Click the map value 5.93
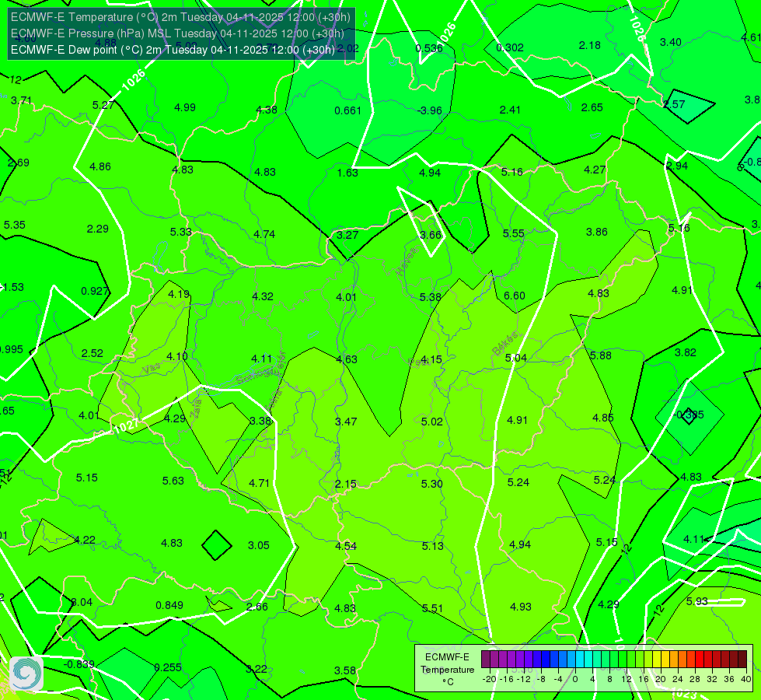 pyautogui.click(x=697, y=601)
